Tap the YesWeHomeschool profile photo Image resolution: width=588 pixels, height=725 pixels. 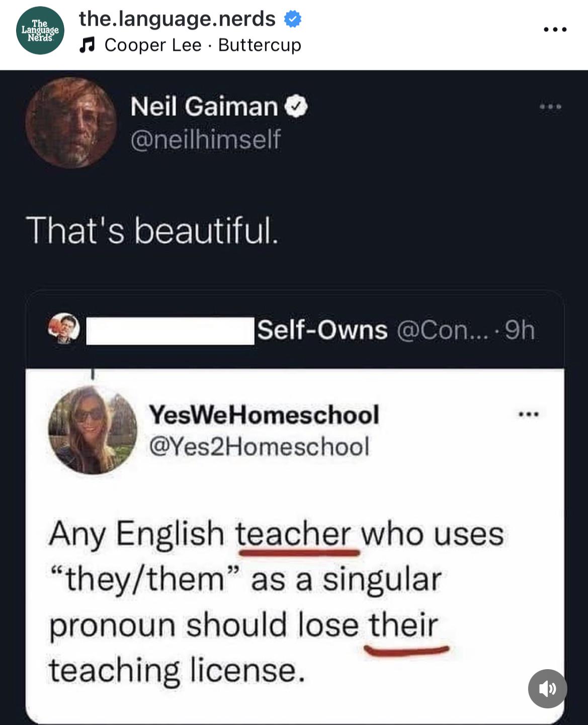click(93, 430)
